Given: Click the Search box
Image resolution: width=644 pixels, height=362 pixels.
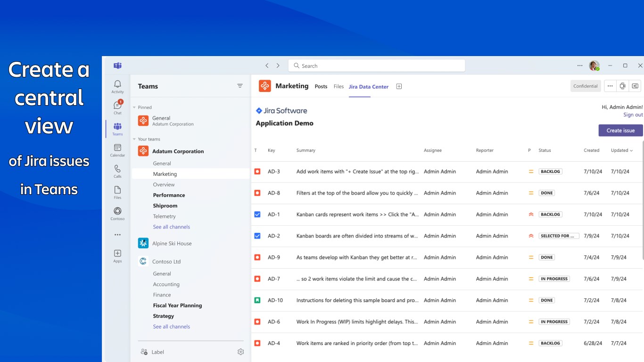Looking at the screenshot, I should [x=377, y=66].
